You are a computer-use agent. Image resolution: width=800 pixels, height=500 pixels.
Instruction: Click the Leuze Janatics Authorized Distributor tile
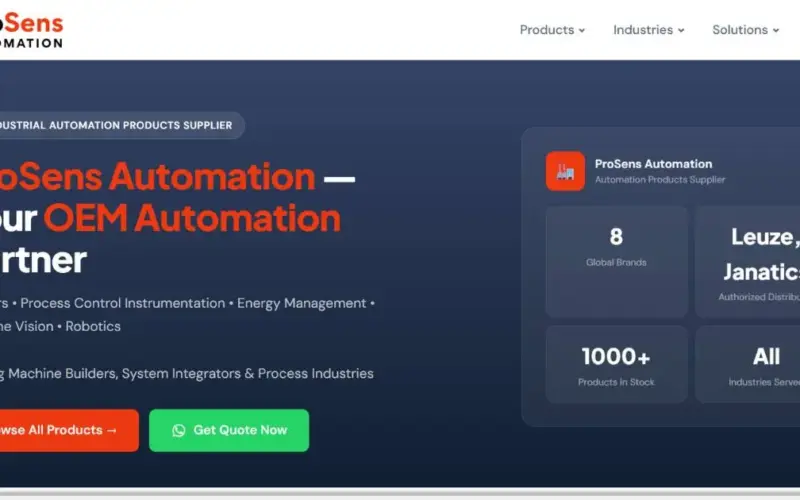(x=747, y=262)
